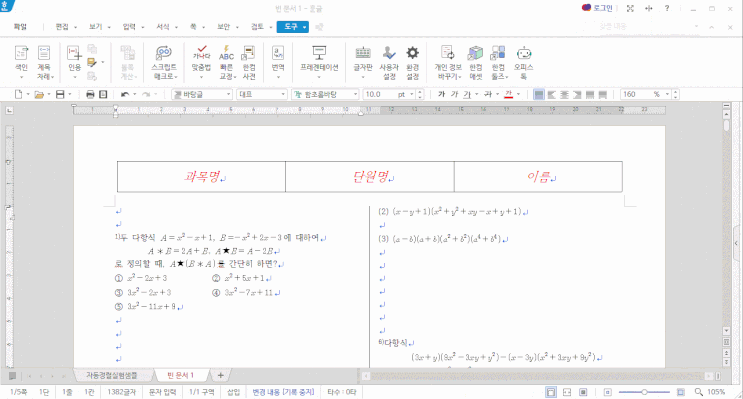Undo the last action
743x399 pixels.
125,94
